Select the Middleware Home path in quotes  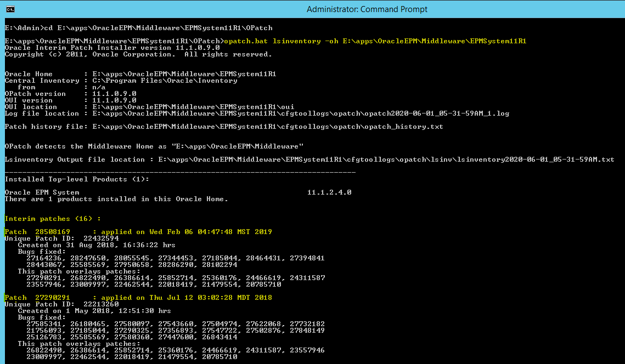[233, 146]
